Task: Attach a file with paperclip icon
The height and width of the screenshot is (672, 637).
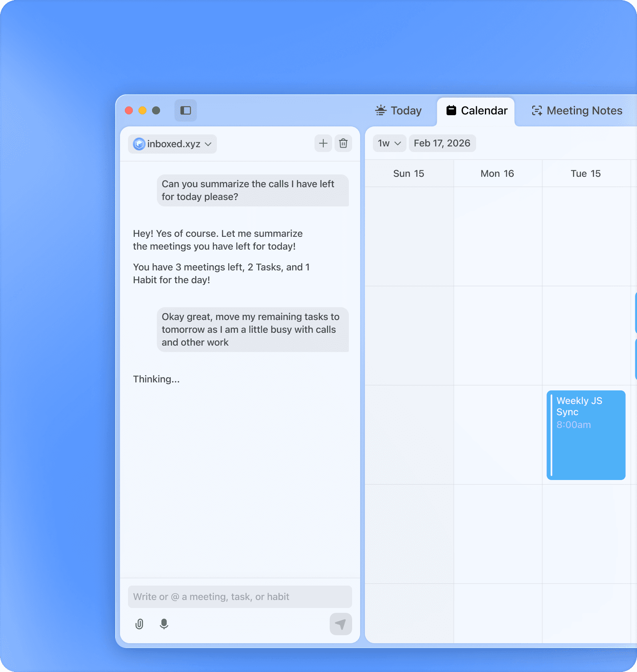Action: [x=139, y=624]
